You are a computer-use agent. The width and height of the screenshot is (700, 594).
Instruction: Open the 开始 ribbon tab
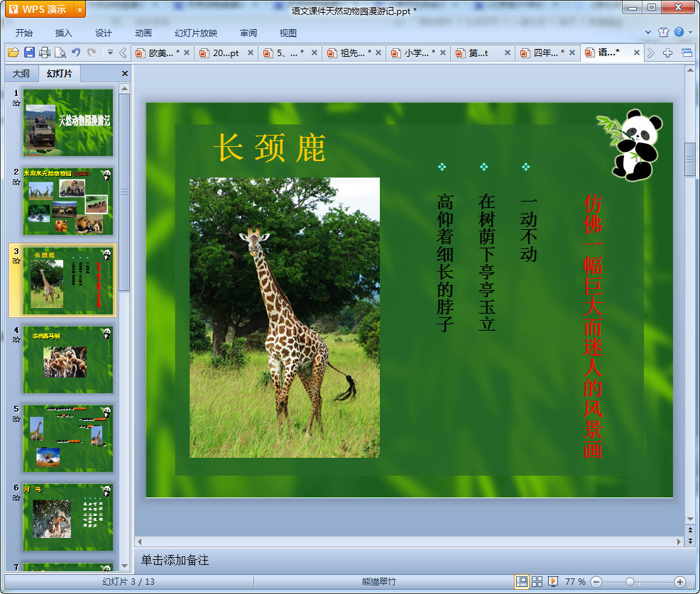[x=23, y=33]
